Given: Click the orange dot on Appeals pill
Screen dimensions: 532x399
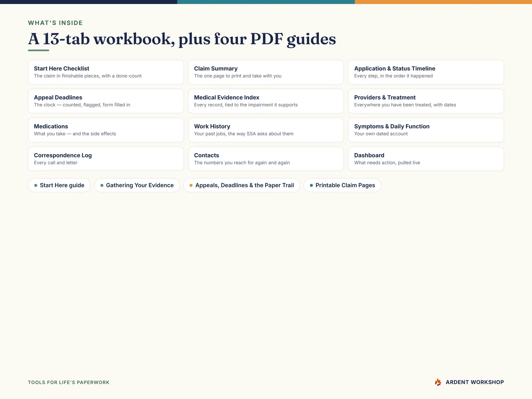Looking at the screenshot, I should [x=191, y=186].
